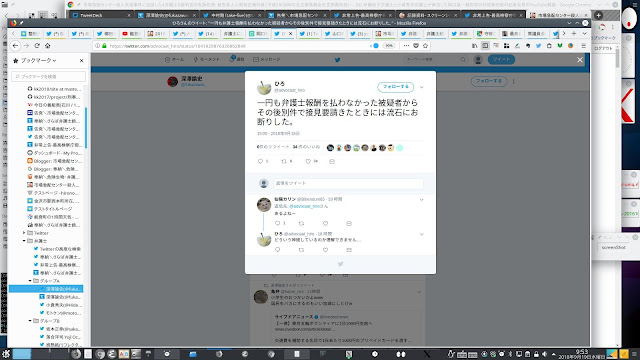Open the tweet options chevron beside follow
640x360 pixels.
(x=422, y=87)
